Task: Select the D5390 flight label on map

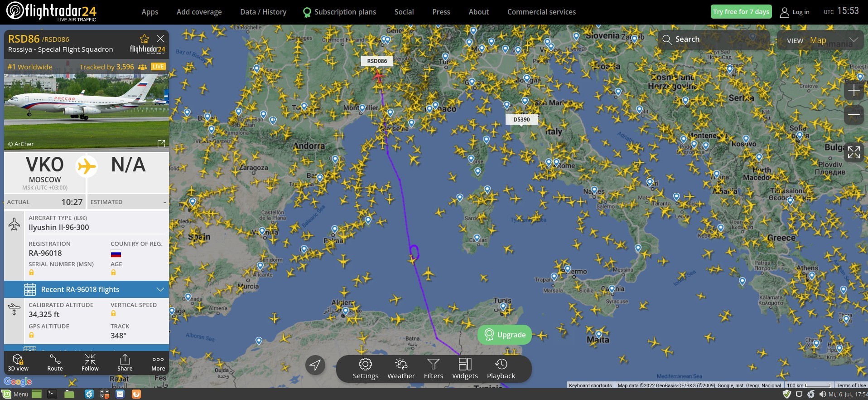Action: [x=521, y=120]
